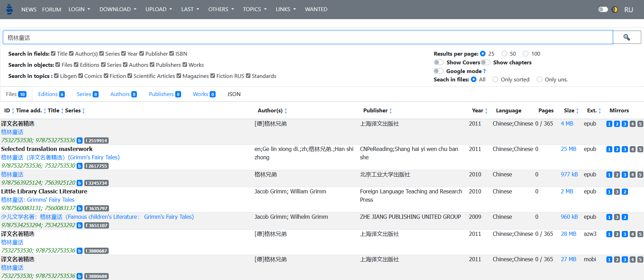This screenshot has height=280, width=644.
Task: Enable the Show chapters toggle
Action: 486,62
